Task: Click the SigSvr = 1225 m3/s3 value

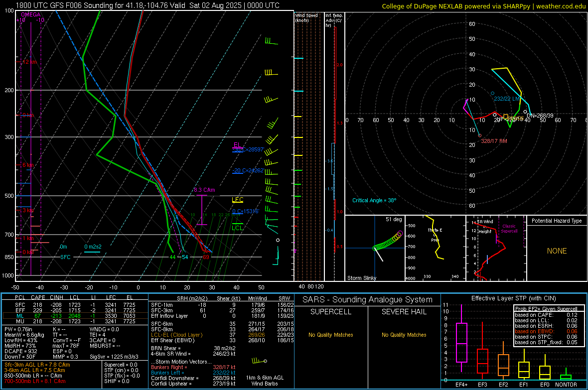Action: 114,357
